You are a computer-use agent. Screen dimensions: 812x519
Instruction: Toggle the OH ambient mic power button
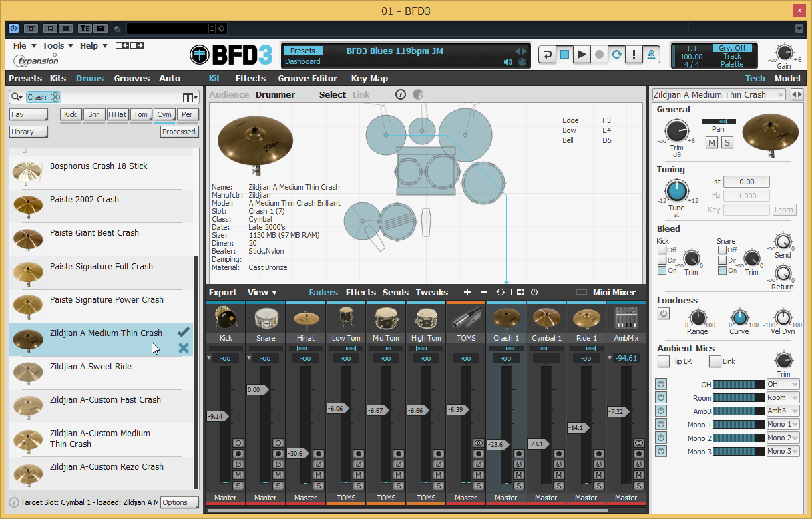pyautogui.click(x=661, y=384)
